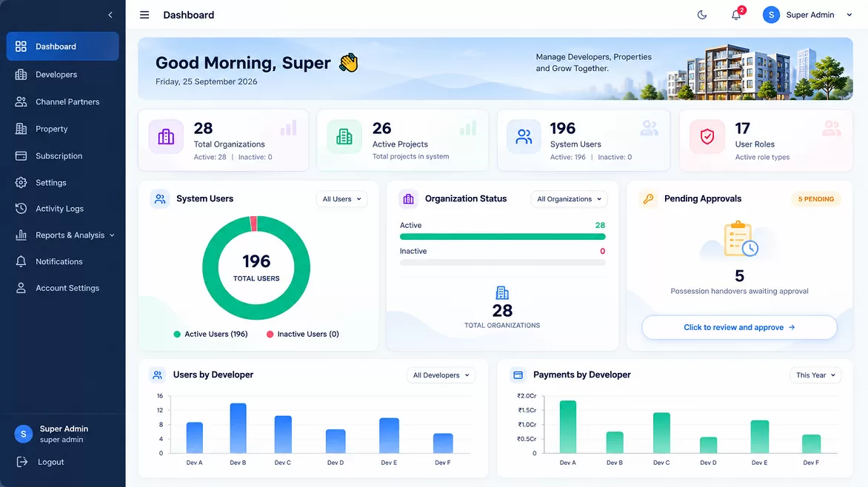Click the Dev E bar in Payments by Developer
This screenshot has width=868, height=487.
point(760,437)
